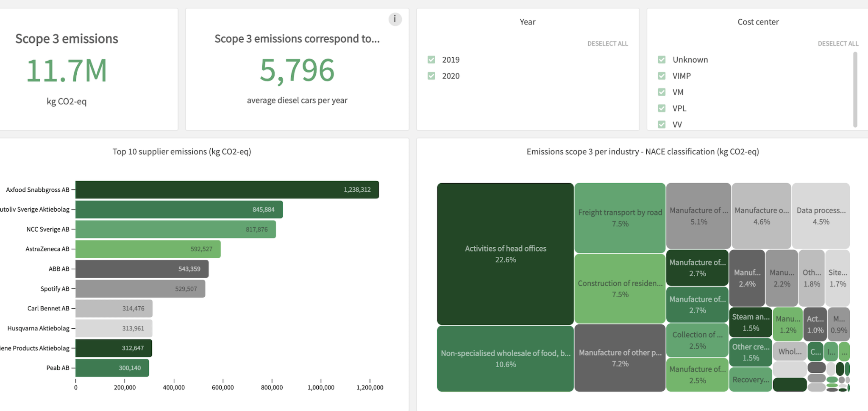Uncheck the VPL cost center
Image resolution: width=868 pixels, height=411 pixels.
[x=662, y=108]
